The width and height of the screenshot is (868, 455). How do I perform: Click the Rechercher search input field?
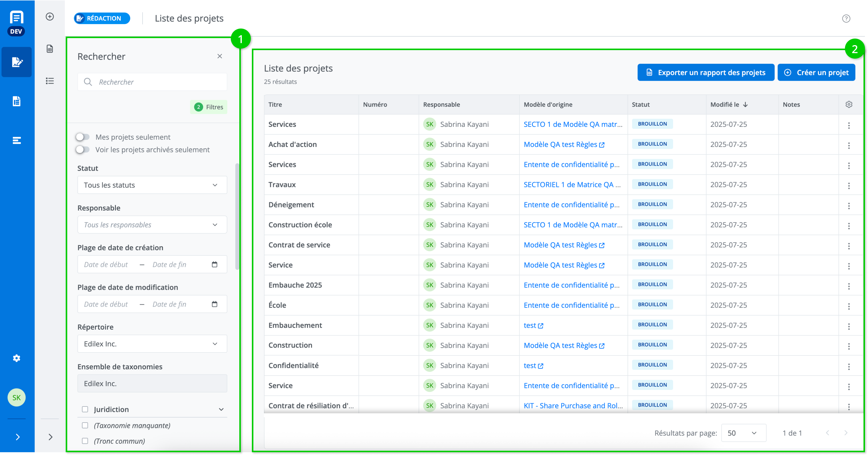158,82
